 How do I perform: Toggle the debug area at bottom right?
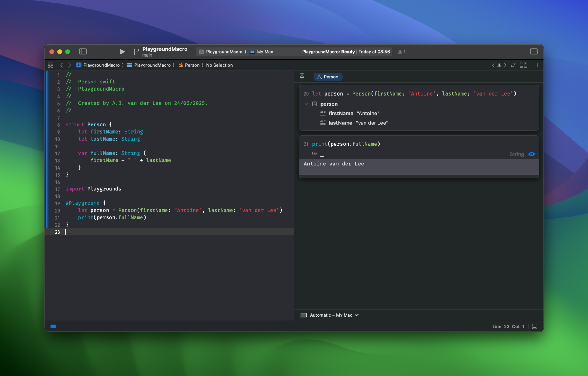tap(535, 326)
